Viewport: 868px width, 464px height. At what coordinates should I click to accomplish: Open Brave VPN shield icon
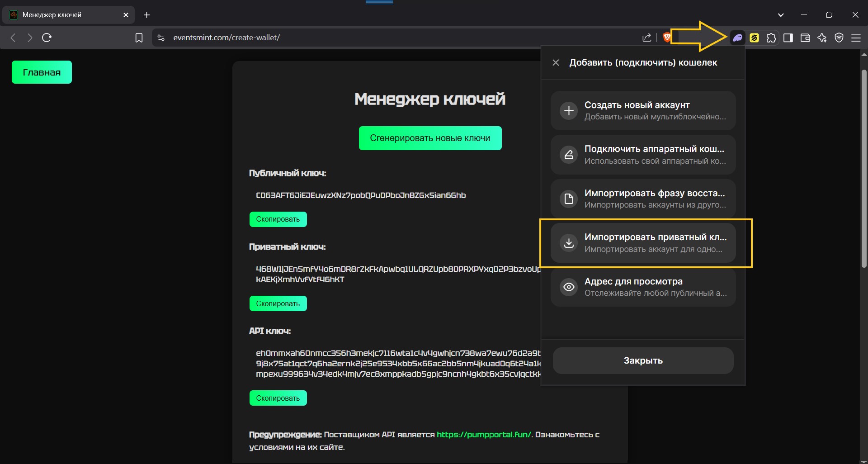(839, 38)
